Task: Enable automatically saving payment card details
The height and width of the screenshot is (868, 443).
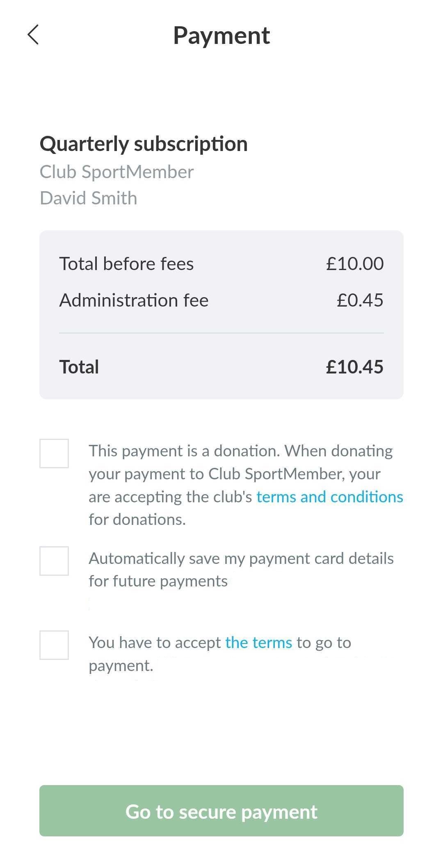Action: tap(54, 561)
